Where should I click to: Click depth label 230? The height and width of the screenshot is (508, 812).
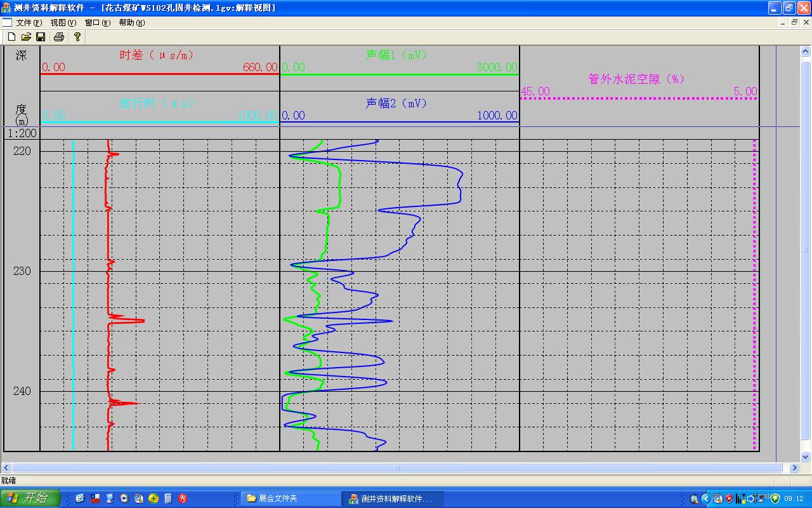point(22,271)
